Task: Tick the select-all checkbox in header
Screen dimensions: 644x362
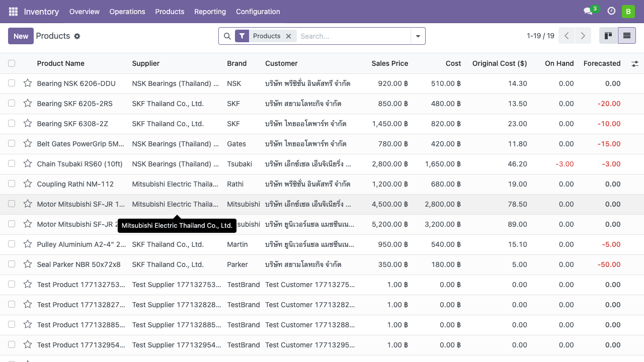Action: 12,63
